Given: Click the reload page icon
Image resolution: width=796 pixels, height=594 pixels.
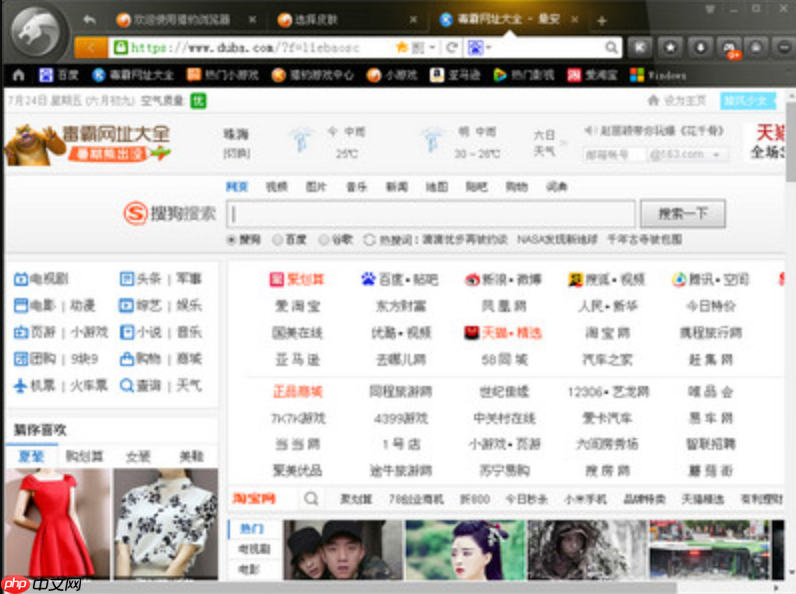Looking at the screenshot, I should 452,47.
